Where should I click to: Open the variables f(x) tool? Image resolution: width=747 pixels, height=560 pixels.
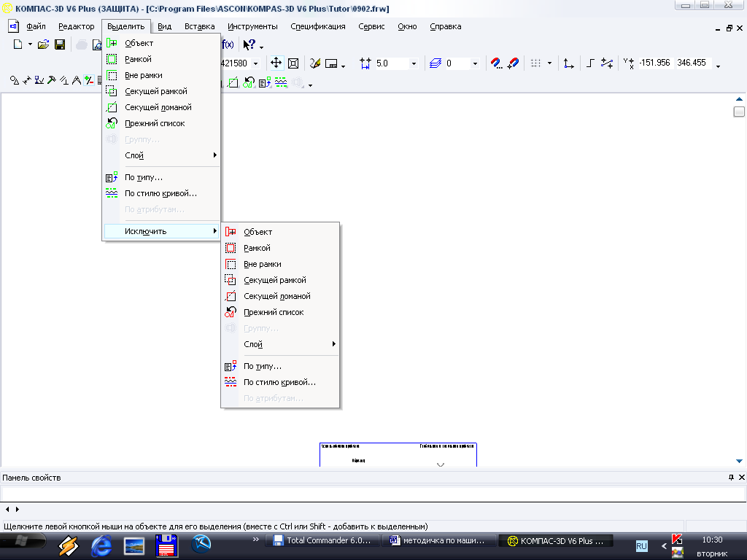[x=228, y=44]
